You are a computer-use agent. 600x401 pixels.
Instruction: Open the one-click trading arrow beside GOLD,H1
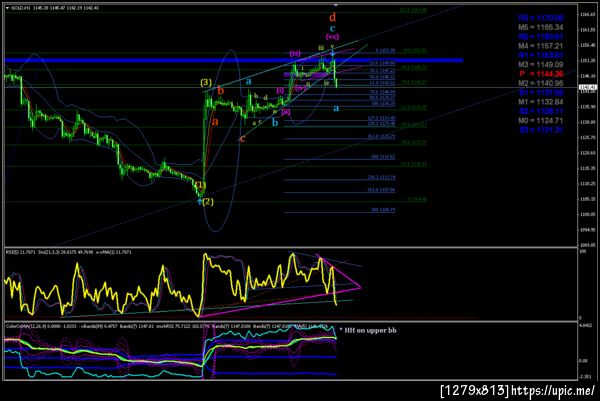pos(7,8)
